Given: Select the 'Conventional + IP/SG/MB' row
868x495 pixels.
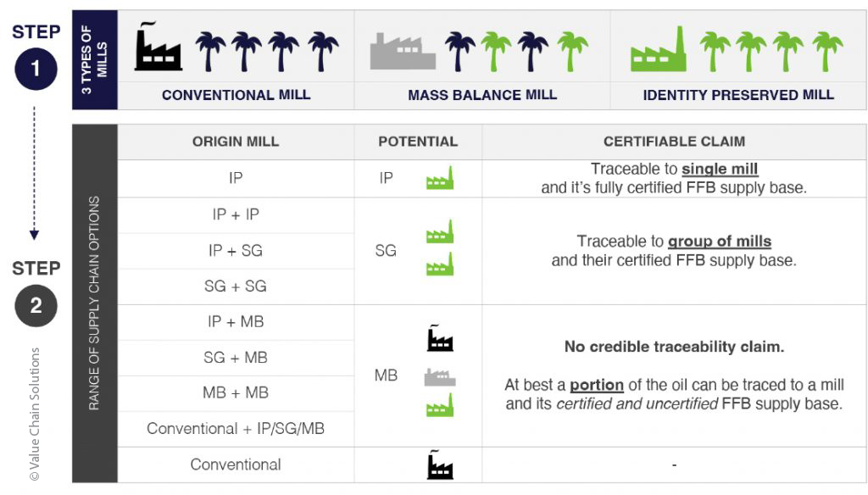Looking at the screenshot, I should pyautogui.click(x=236, y=429).
